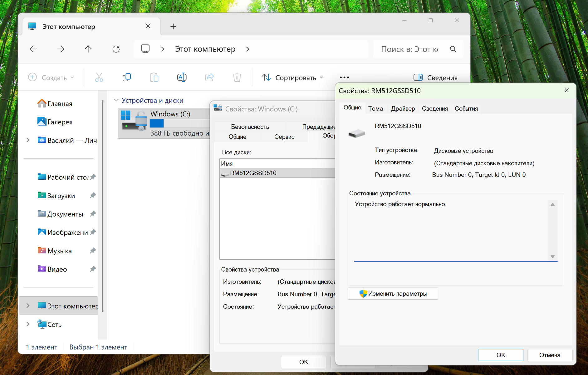Screen dimensions: 588x375
Task: Click chevron after Этот компьютер in address bar
Action: [247, 49]
